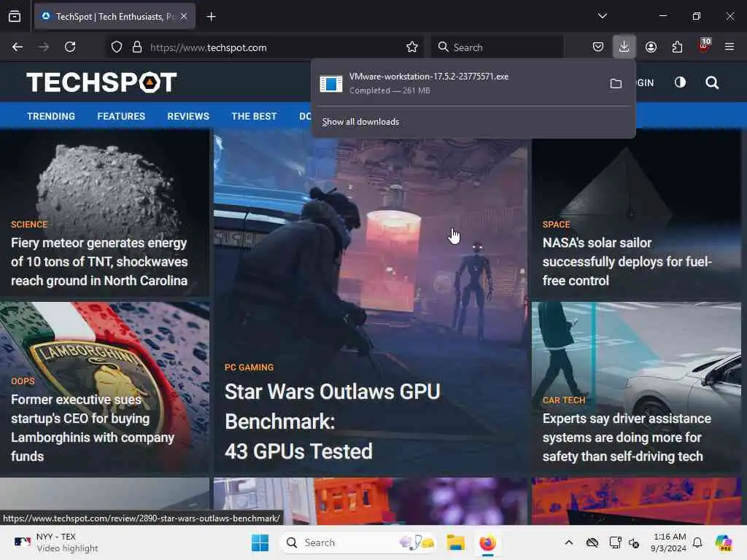Toggle TechSpot dark mode contrast icon

680,83
